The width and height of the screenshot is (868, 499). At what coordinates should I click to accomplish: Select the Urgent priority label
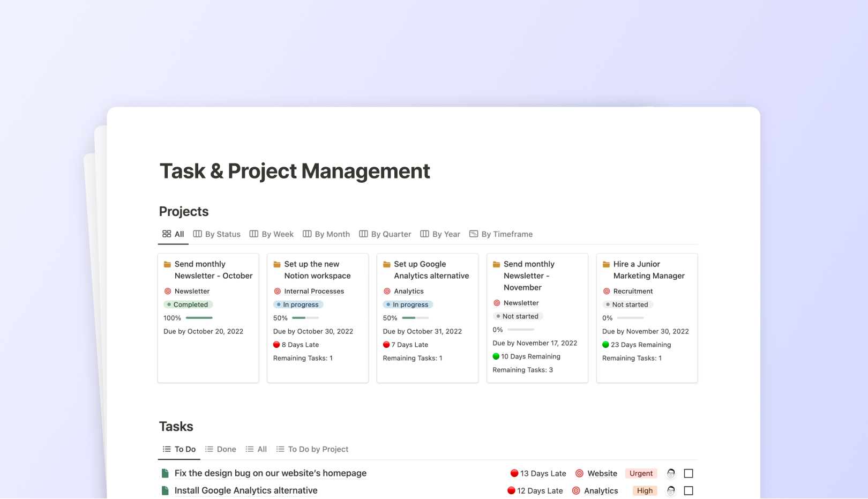click(641, 473)
